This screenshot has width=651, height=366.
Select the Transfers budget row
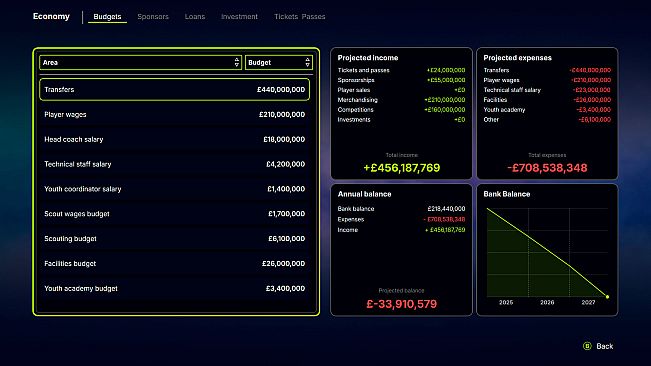pyautogui.click(x=174, y=90)
